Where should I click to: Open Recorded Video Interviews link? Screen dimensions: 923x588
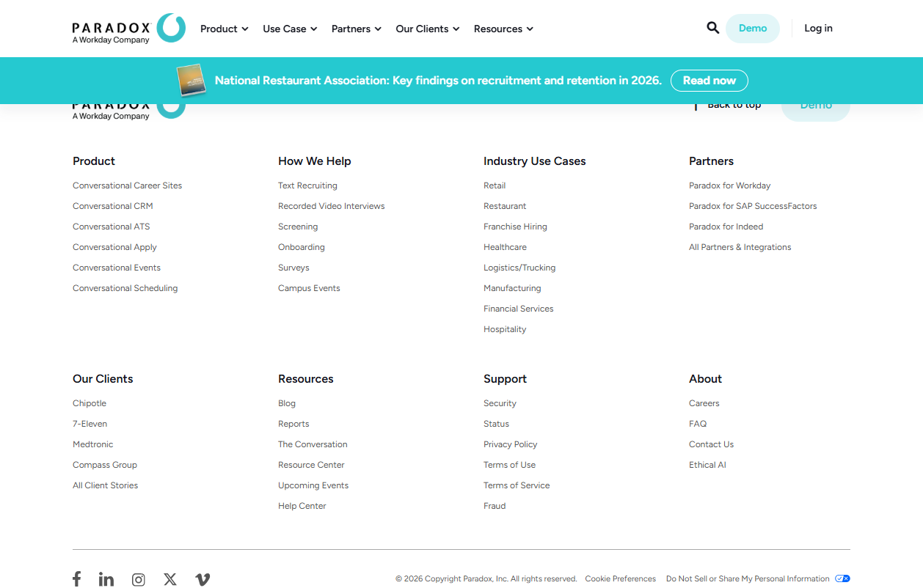point(331,206)
